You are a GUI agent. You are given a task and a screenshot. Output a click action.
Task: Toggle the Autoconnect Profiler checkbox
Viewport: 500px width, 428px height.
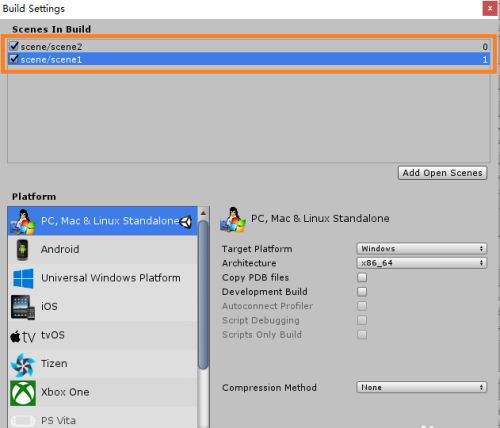point(362,306)
